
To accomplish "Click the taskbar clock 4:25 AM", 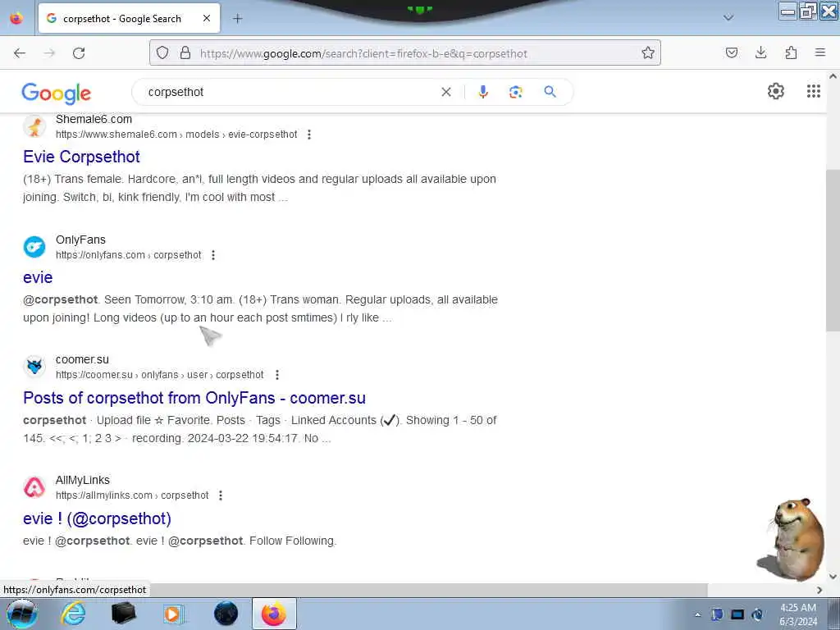I will [797, 608].
